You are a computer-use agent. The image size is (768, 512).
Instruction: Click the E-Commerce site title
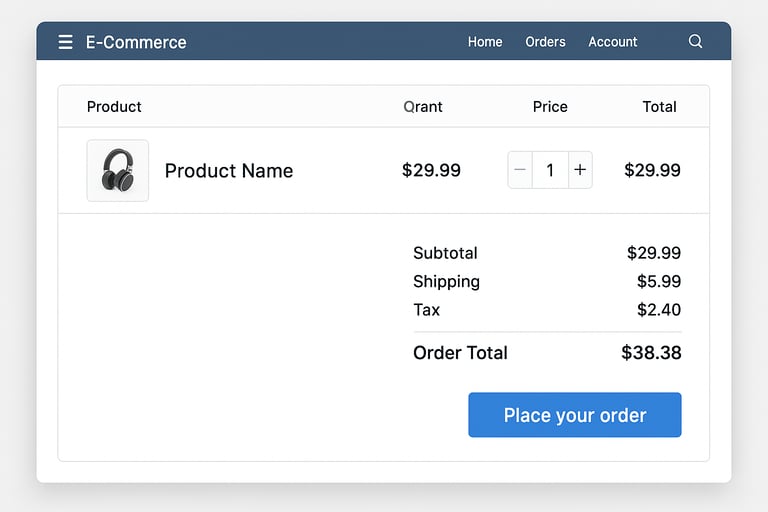click(136, 42)
